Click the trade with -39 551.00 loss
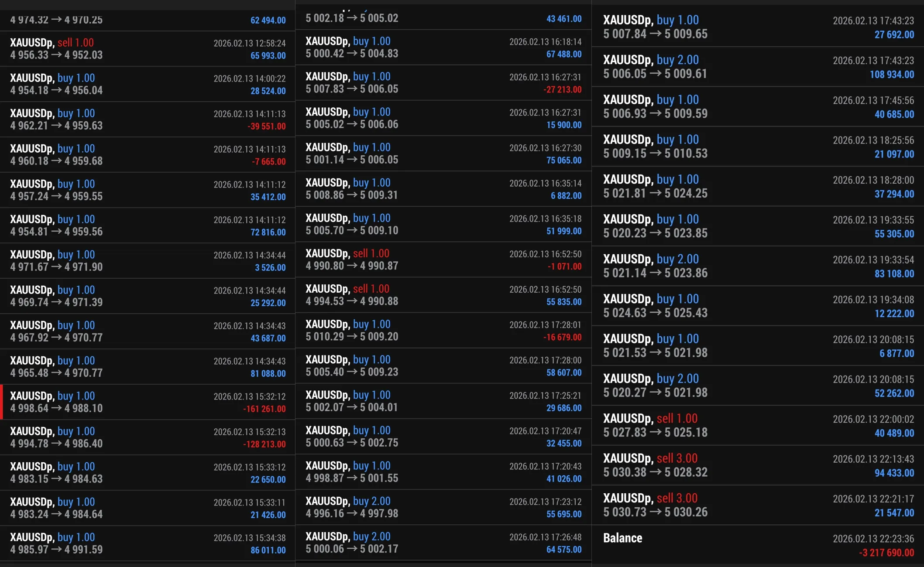This screenshot has height=567, width=924. click(x=148, y=120)
